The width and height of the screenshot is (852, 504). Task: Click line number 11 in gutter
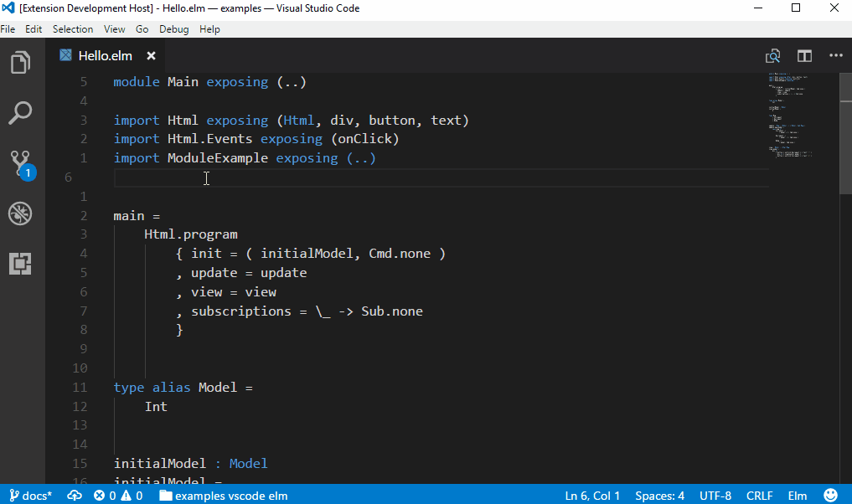(x=80, y=388)
